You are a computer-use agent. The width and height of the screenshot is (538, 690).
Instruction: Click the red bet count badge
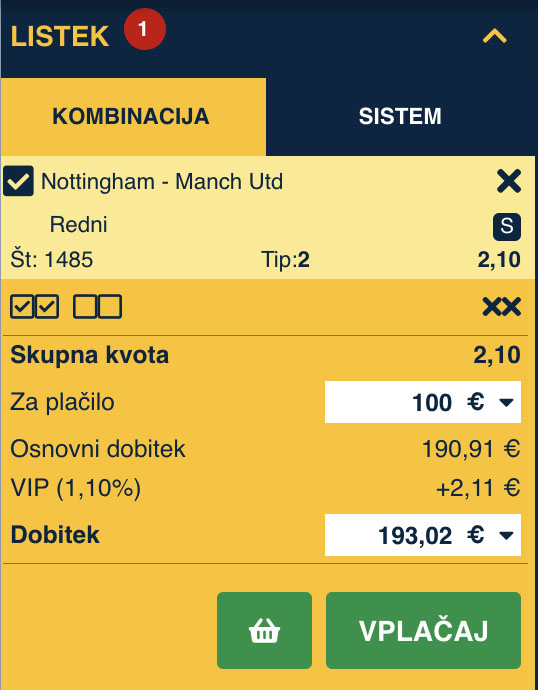[x=145, y=29]
